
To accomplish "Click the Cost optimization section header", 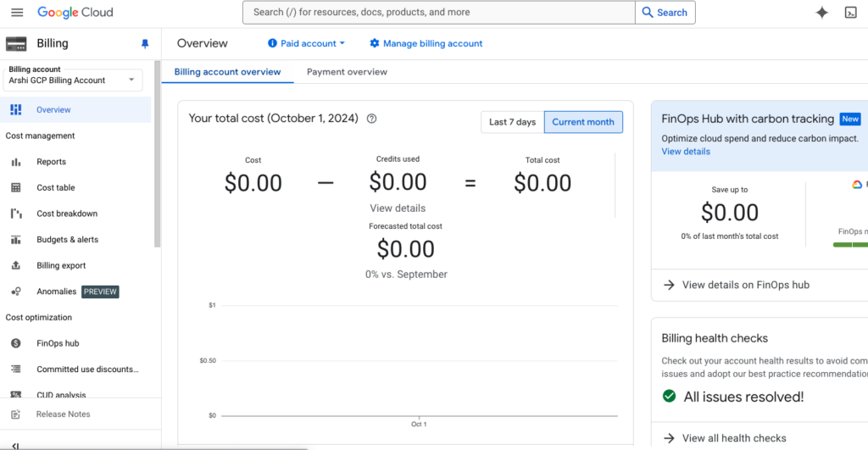I will tap(39, 317).
